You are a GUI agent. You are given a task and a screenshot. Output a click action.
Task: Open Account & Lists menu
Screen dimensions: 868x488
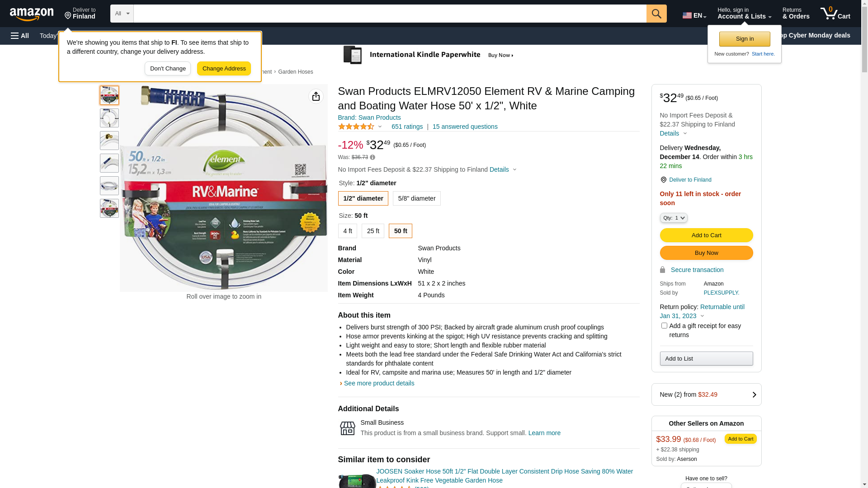click(744, 14)
